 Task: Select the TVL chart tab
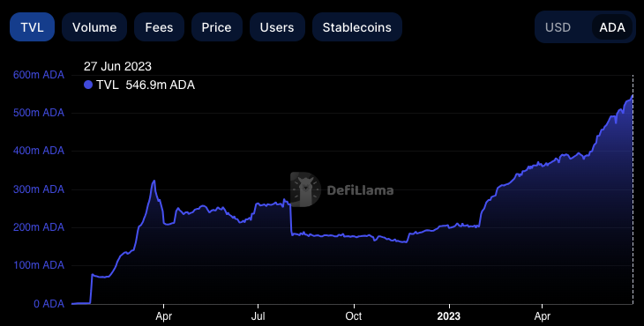point(32,27)
